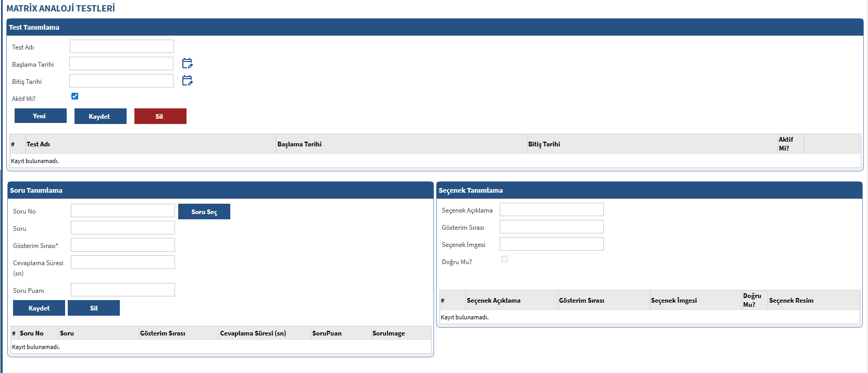Click the Gösterim Sırası header in Seçenek table
868x373 pixels.
pos(581,301)
